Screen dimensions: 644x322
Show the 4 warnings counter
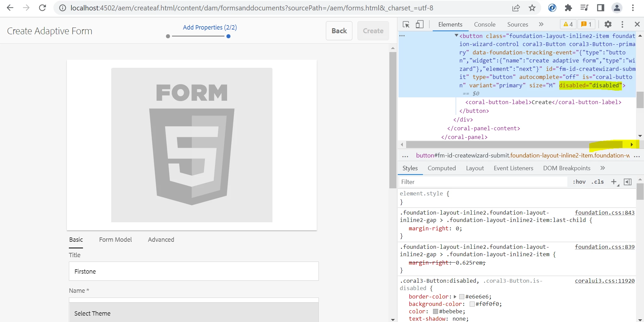[568, 24]
